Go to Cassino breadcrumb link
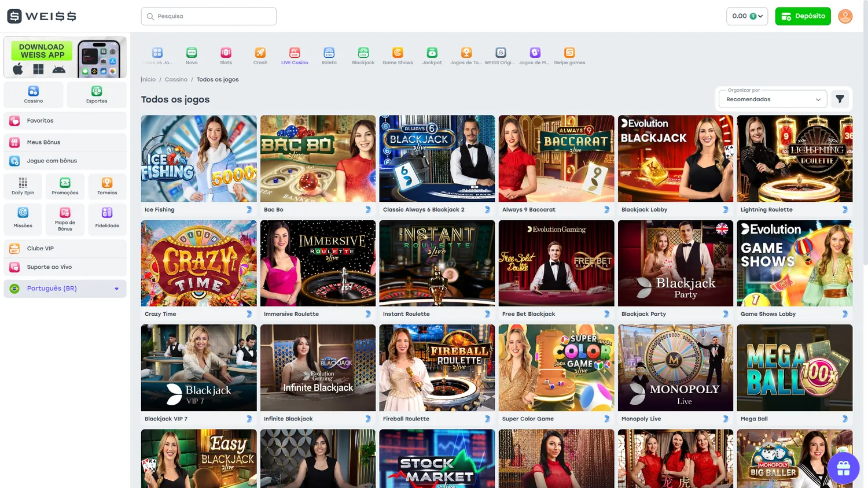Screen dimensions: 868x488 click(x=176, y=79)
